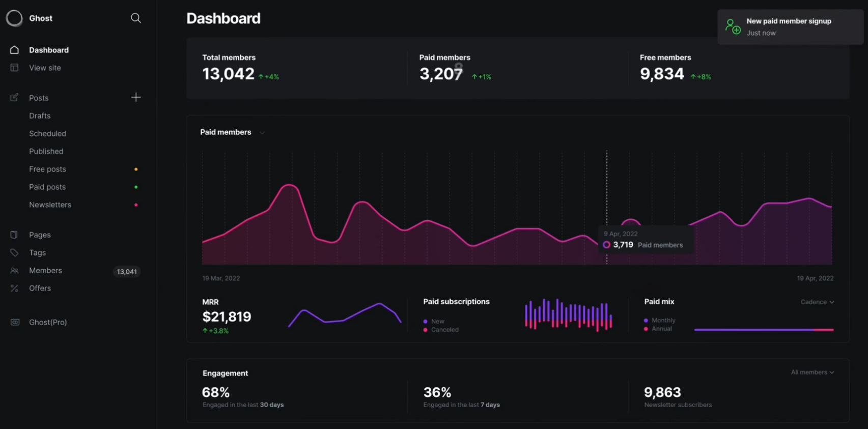The image size is (868, 429).
Task: Open Free posts view
Action: (x=47, y=169)
